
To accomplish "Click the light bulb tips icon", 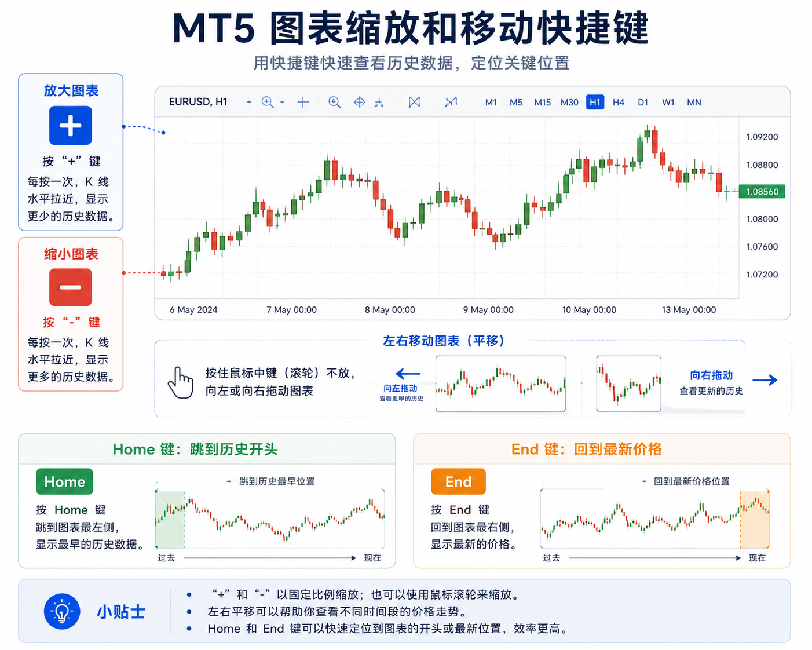I will pos(62,611).
